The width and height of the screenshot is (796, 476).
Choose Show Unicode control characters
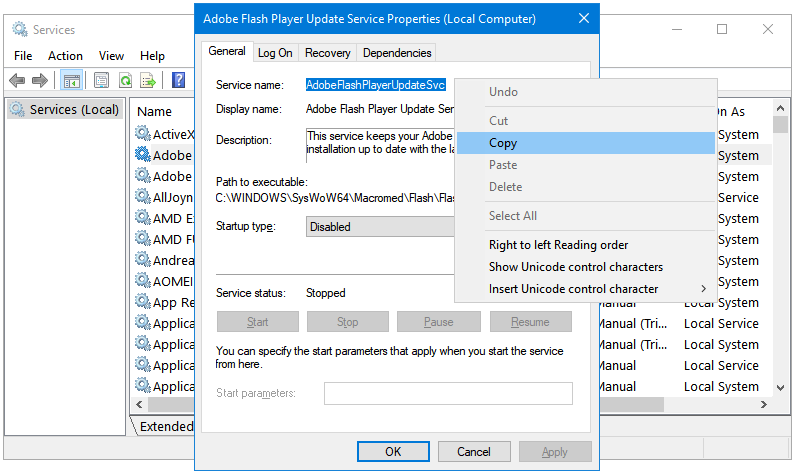(x=586, y=267)
